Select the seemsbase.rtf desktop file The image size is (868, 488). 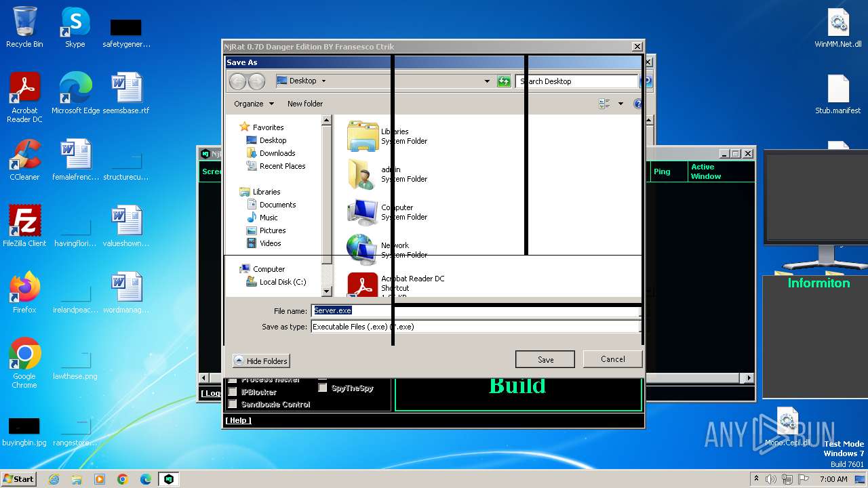pos(126,94)
